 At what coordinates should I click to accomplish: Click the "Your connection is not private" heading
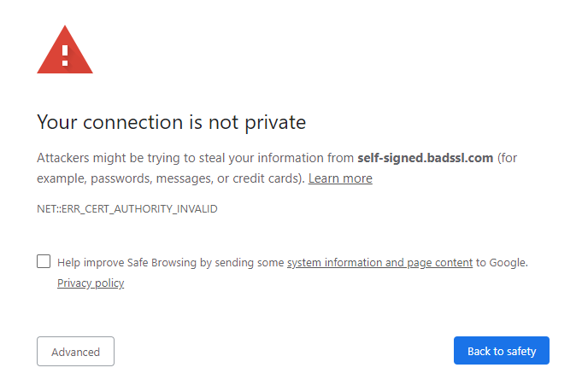click(x=171, y=122)
